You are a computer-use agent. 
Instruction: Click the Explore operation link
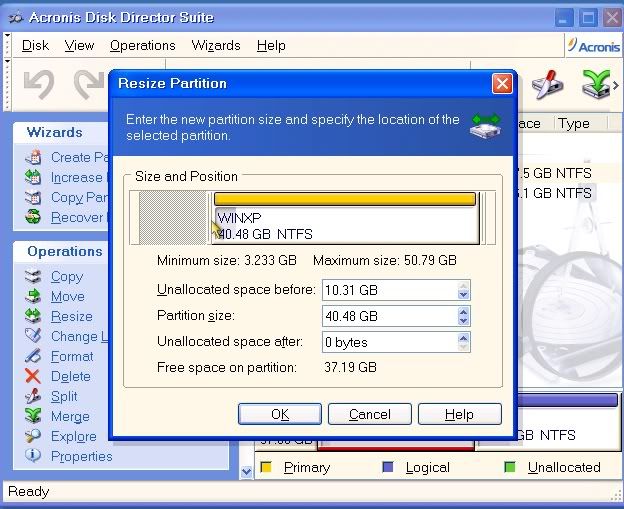74,437
